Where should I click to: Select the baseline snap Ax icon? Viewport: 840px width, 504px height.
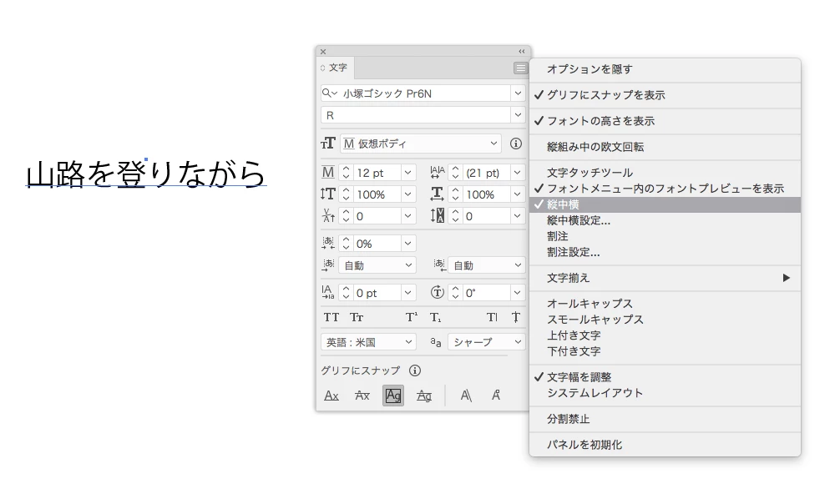(x=331, y=396)
